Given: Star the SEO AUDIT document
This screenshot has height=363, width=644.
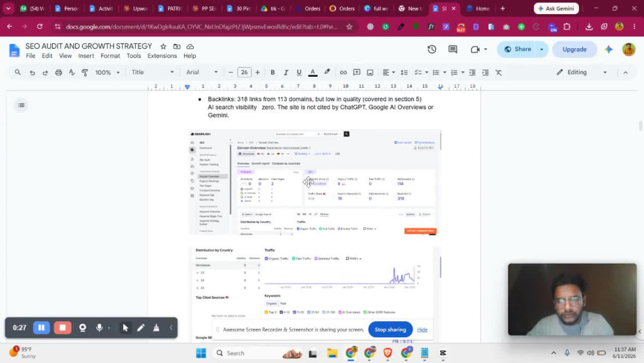Looking at the screenshot, I should pos(163,46).
